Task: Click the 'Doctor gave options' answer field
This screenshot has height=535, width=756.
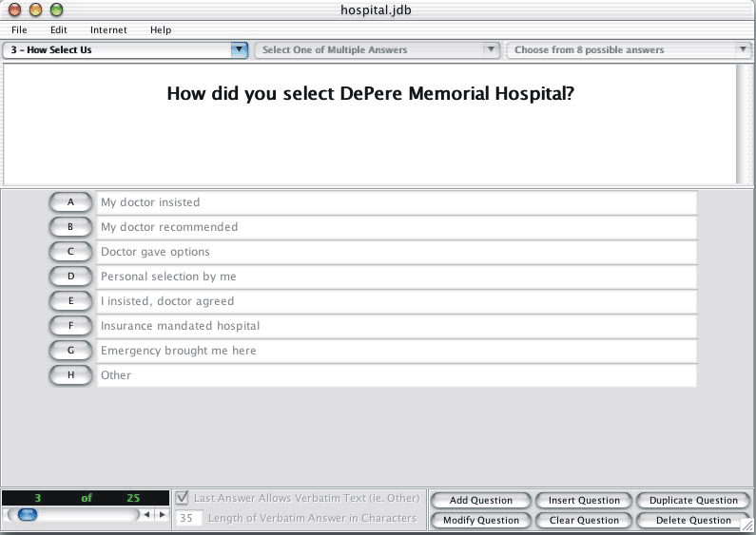Action: coord(397,252)
